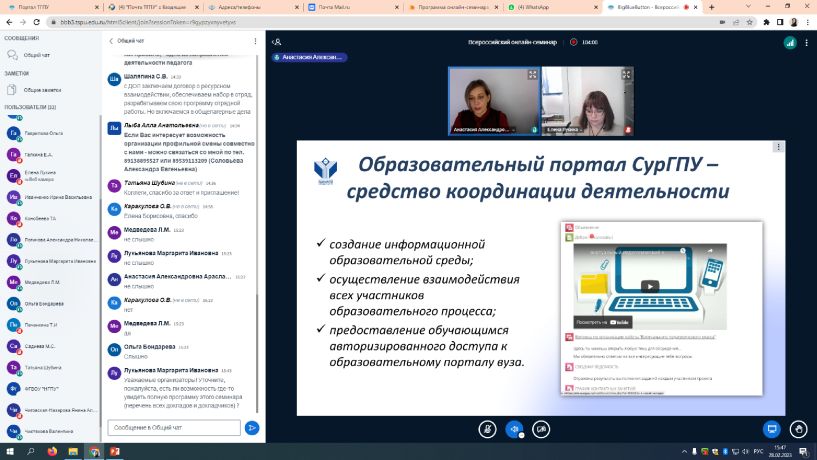817x460 pixels.
Task: Open chat options three-dot menu
Action: [255, 41]
